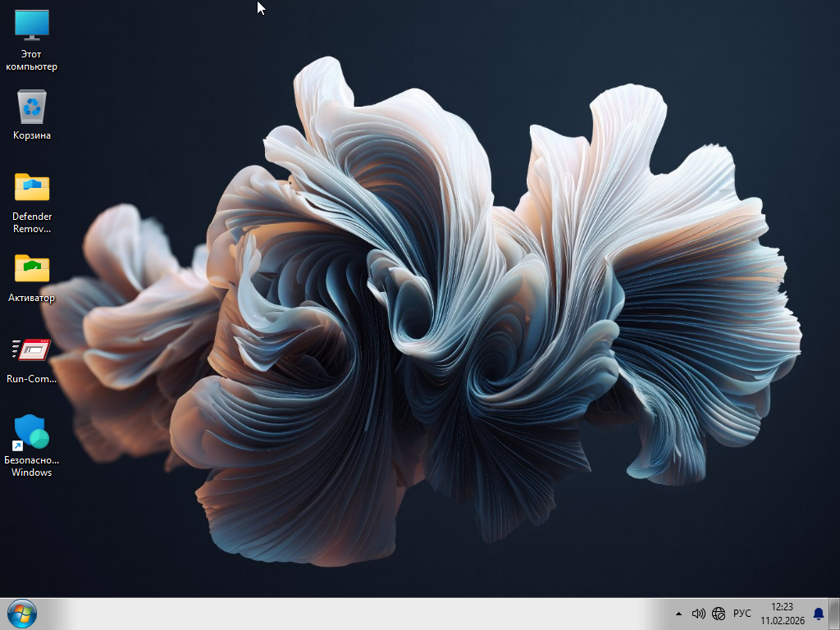Click the 'Корзина' text label

tap(32, 135)
